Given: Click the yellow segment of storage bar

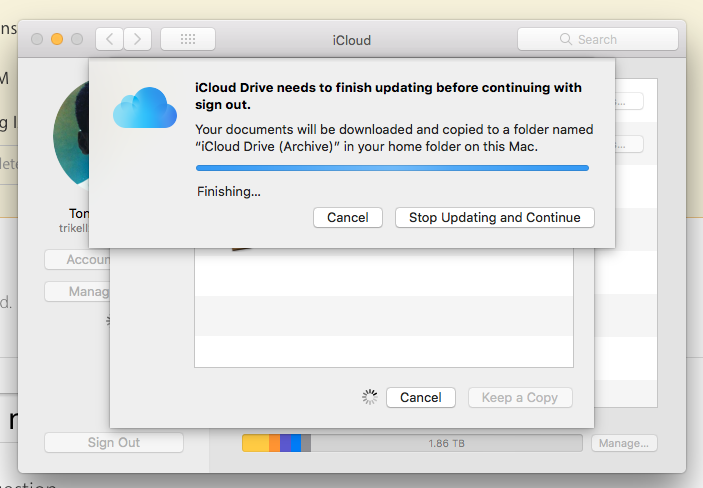Looking at the screenshot, I should coord(256,443).
